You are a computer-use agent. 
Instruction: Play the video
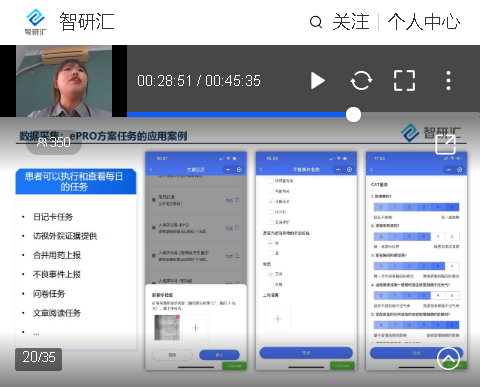pos(318,81)
